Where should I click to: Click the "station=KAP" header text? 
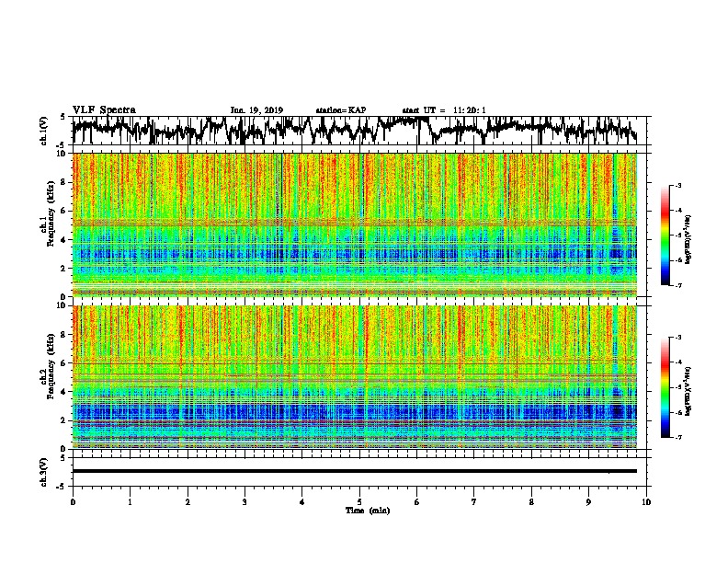tap(341, 110)
